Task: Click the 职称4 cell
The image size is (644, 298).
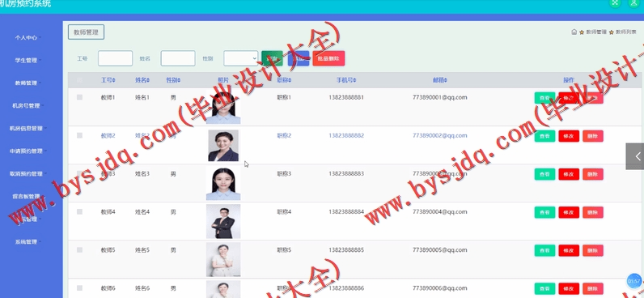Action: (x=284, y=211)
